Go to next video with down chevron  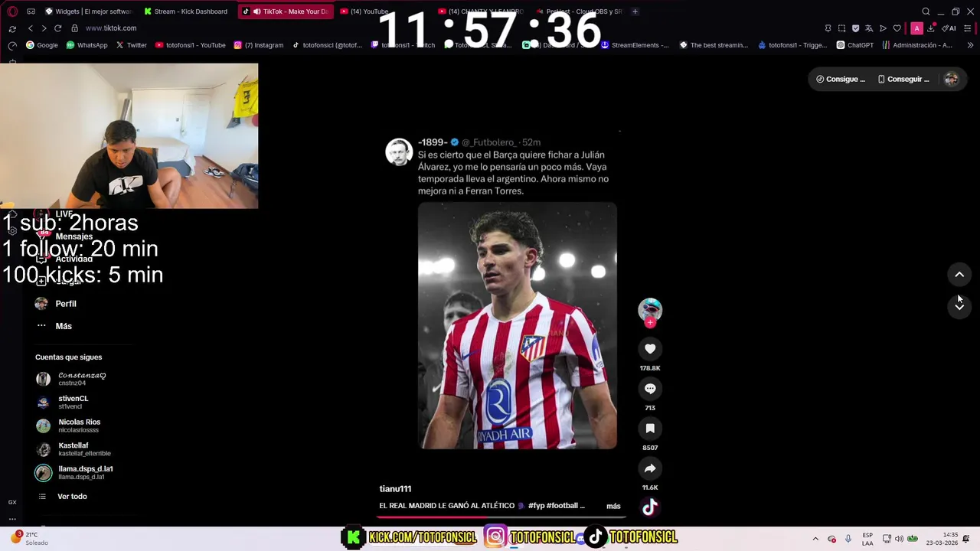959,306
